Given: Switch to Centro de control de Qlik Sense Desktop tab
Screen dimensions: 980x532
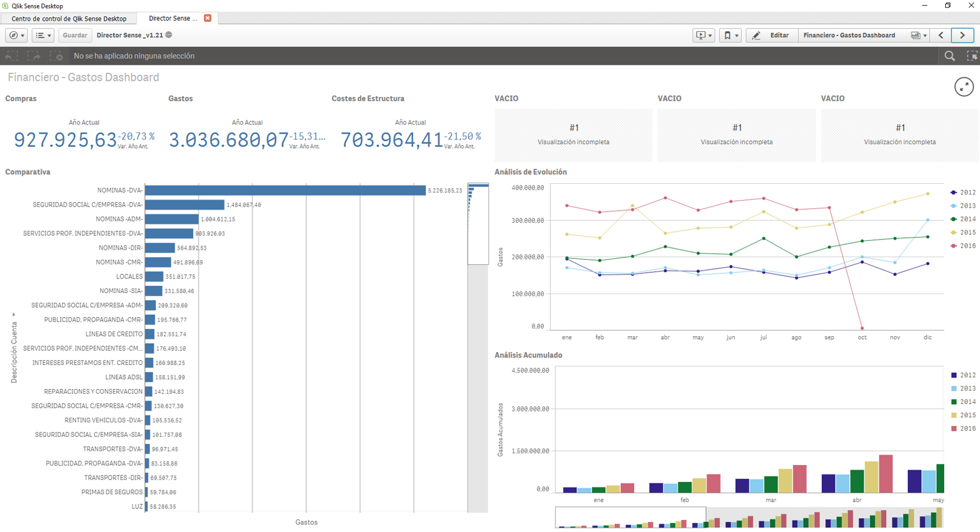Looking at the screenshot, I should click(x=69, y=19).
